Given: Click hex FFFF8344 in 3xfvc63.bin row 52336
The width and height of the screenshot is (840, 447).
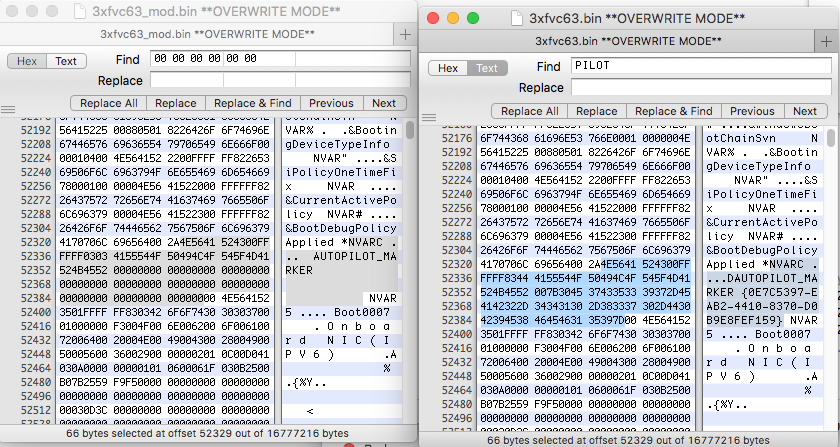Looking at the screenshot, I should pyautogui.click(x=505, y=278).
